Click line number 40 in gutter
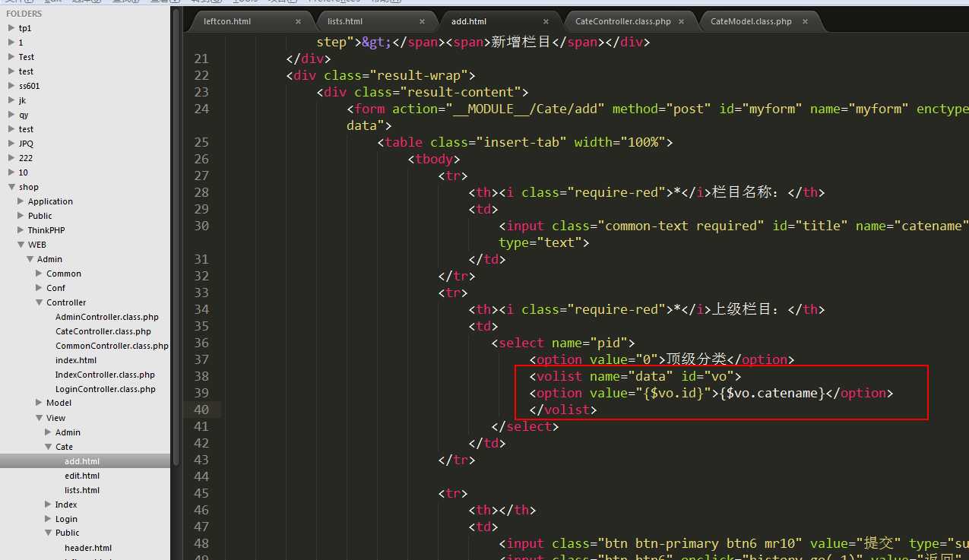 pyautogui.click(x=201, y=410)
